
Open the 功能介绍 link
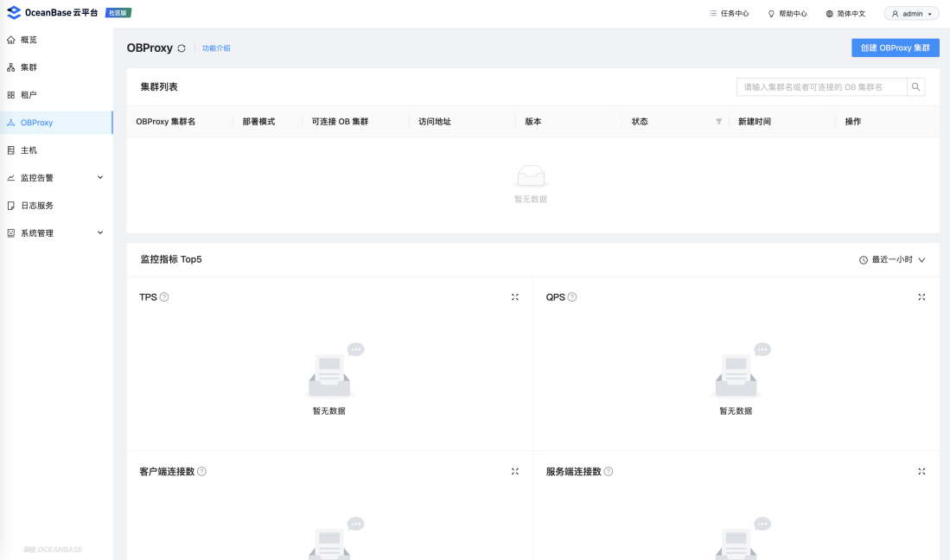coord(216,48)
